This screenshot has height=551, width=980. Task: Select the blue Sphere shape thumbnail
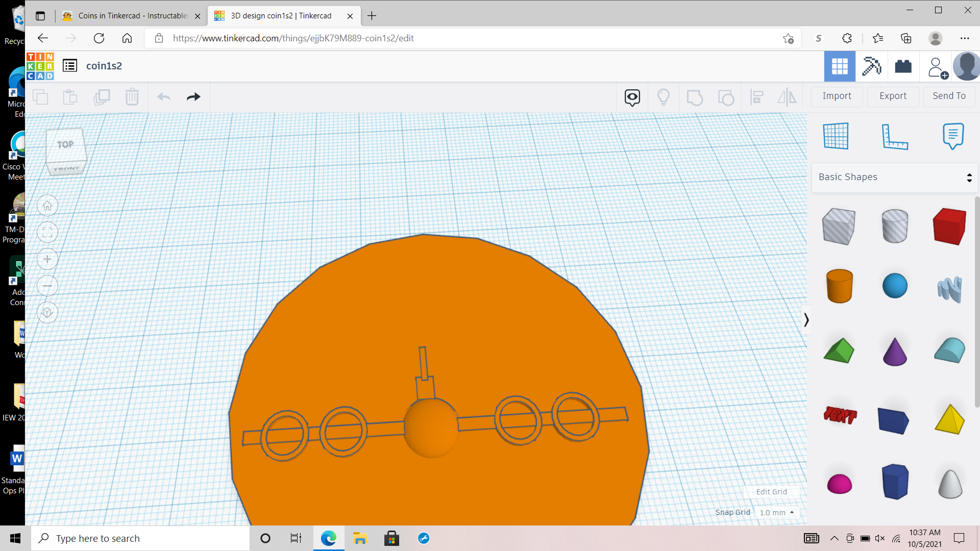coord(895,286)
